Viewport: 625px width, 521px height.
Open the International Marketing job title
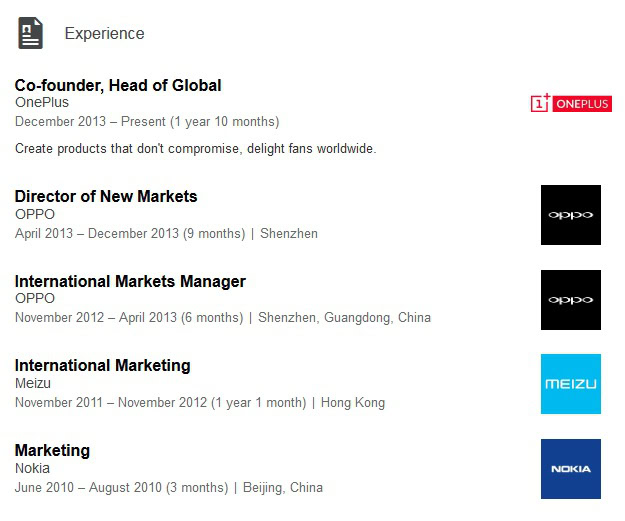[102, 365]
